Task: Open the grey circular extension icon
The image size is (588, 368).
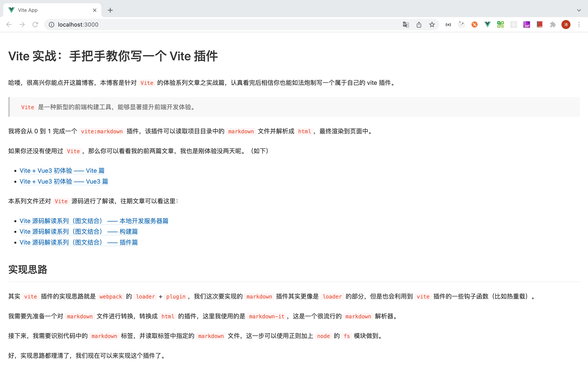Action: tap(461, 25)
